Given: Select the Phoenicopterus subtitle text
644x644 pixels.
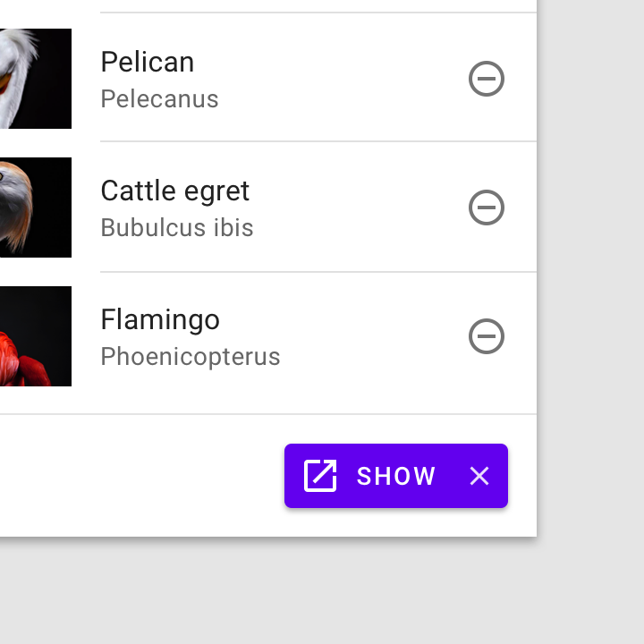Looking at the screenshot, I should pos(191,356).
